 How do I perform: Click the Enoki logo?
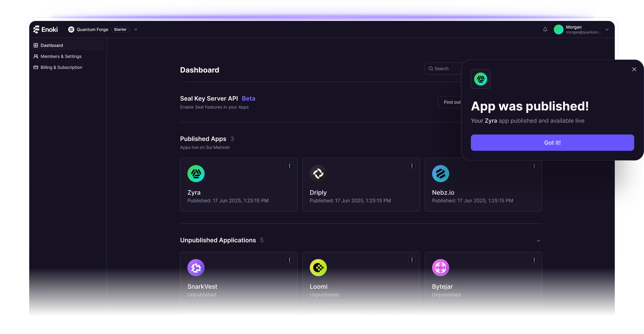pos(46,29)
